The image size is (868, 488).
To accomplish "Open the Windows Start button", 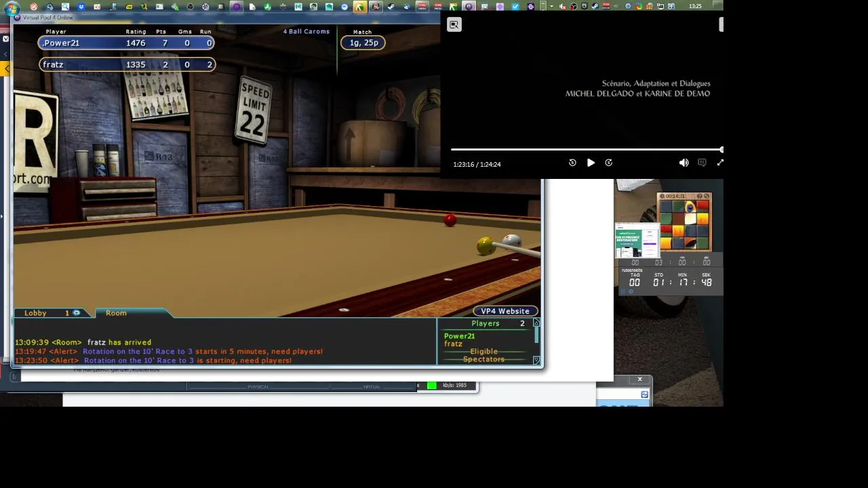I will pyautogui.click(x=12, y=7).
